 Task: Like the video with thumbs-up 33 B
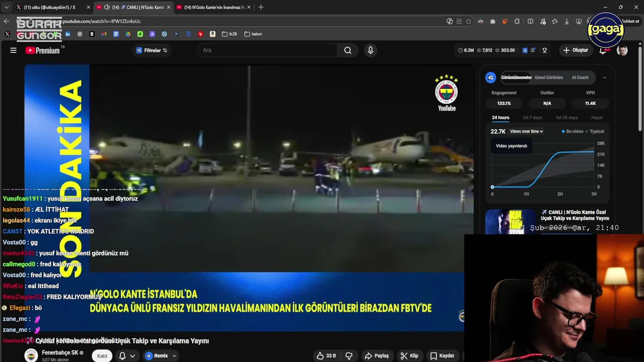(326, 356)
